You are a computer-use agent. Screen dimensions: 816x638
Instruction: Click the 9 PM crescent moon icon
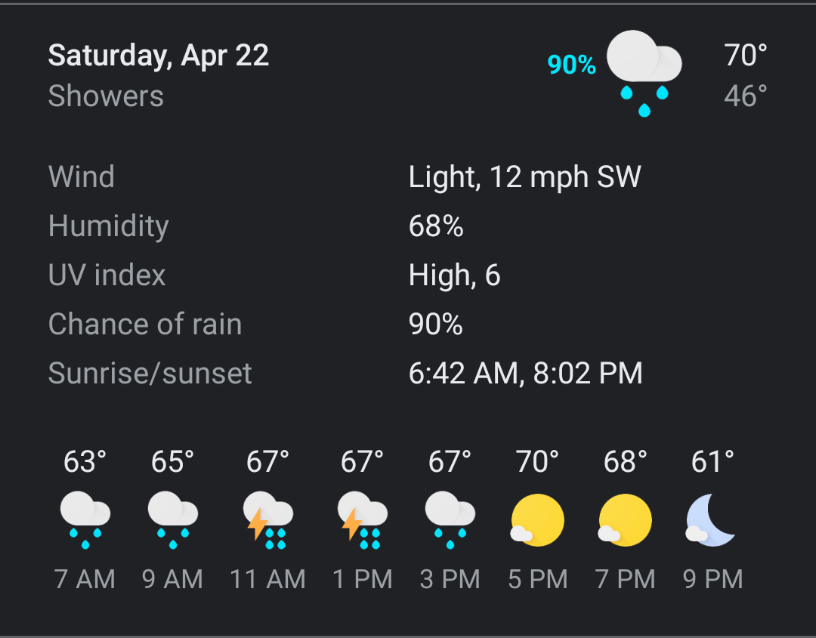711,520
